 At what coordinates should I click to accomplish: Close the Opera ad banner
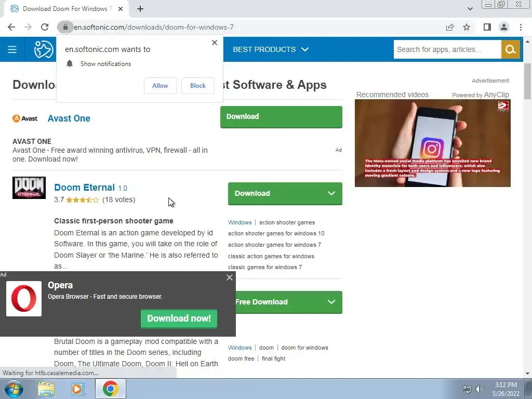(x=229, y=277)
